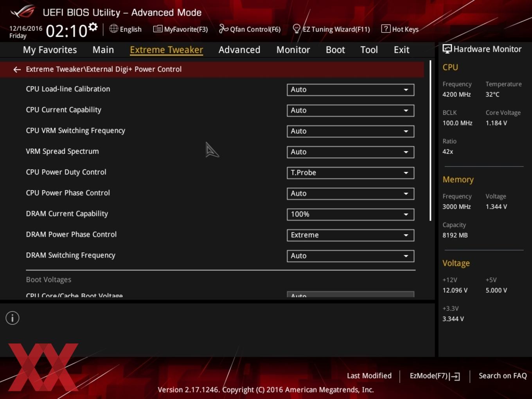Screen dimensions: 532x399
Task: Change DRAM Power Phase Control from Extreme
Action: [x=350, y=235]
